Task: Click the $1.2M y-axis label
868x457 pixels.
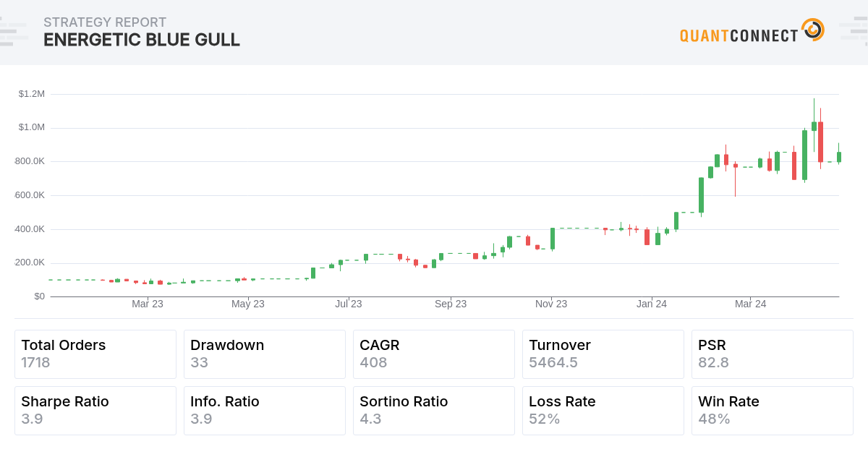Action: [x=32, y=94]
